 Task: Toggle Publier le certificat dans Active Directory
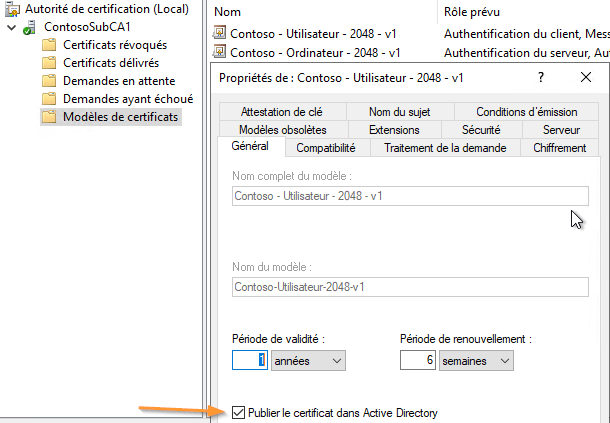(x=238, y=412)
